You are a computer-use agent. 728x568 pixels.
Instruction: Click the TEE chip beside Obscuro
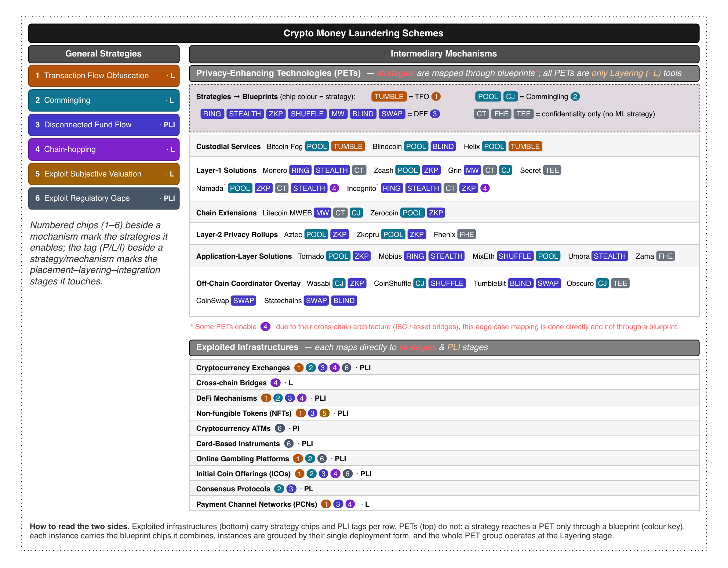click(x=620, y=283)
